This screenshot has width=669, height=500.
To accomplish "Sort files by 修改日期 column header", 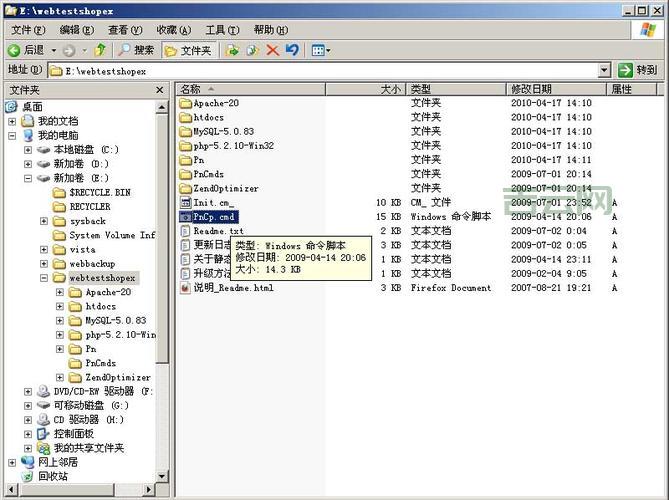I will pos(555,89).
